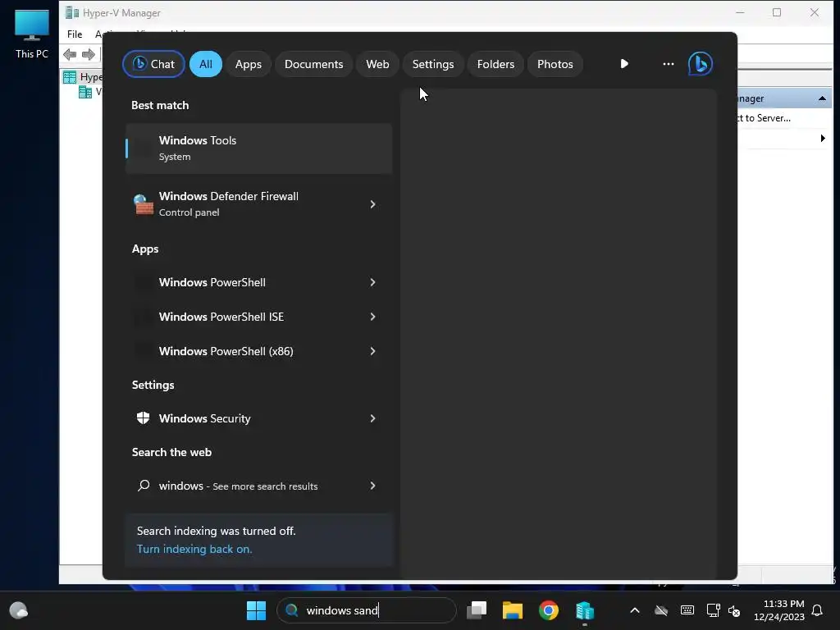This screenshot has height=630, width=840.
Task: Open Bing Chat pill in search
Action: coord(153,64)
